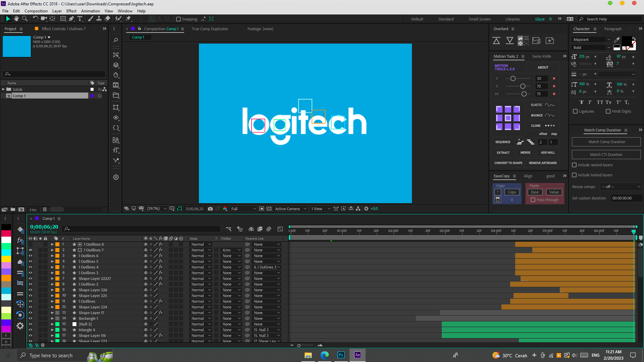Screen dimensions: 644x362
Task: Toggle the Hindi Digits checkbox
Action: [608, 111]
